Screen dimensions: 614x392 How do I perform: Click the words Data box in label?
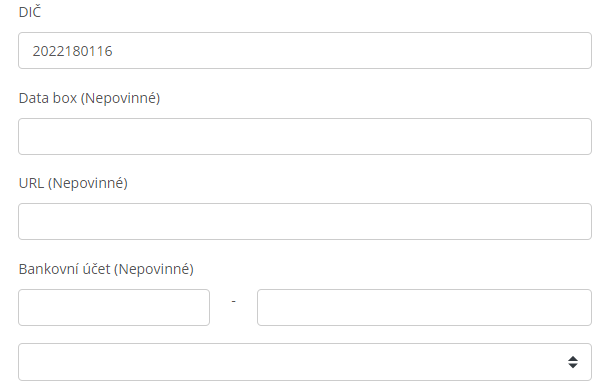pos(48,98)
